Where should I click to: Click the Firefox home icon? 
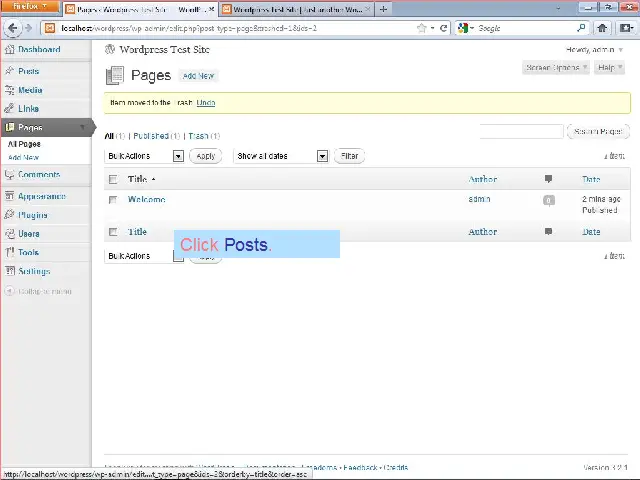[x=602, y=28]
